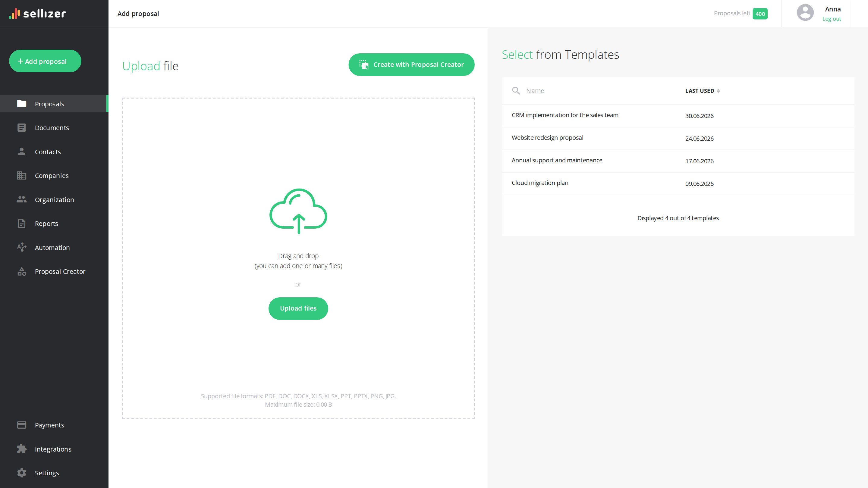Click the user name Anna
The image size is (868, 488).
[833, 9]
